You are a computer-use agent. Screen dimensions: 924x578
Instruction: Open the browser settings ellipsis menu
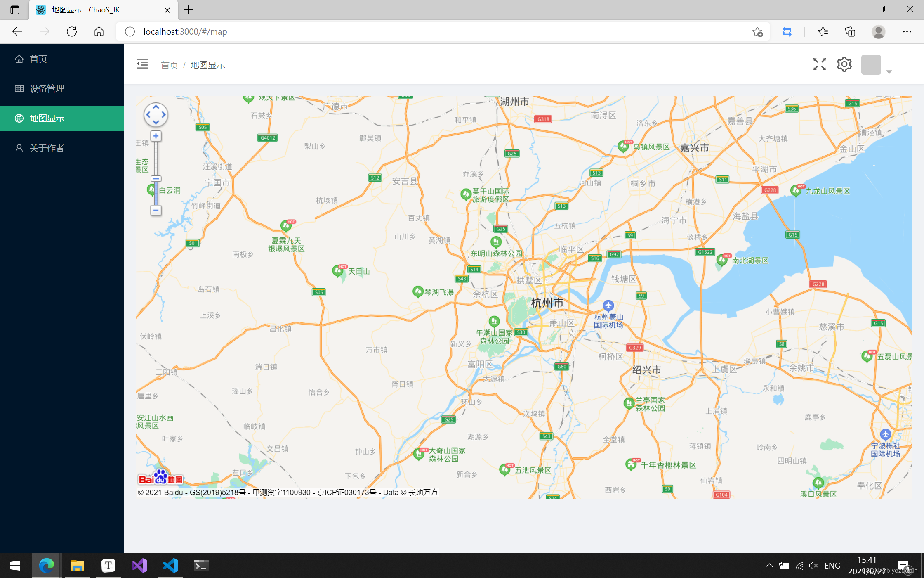click(907, 32)
